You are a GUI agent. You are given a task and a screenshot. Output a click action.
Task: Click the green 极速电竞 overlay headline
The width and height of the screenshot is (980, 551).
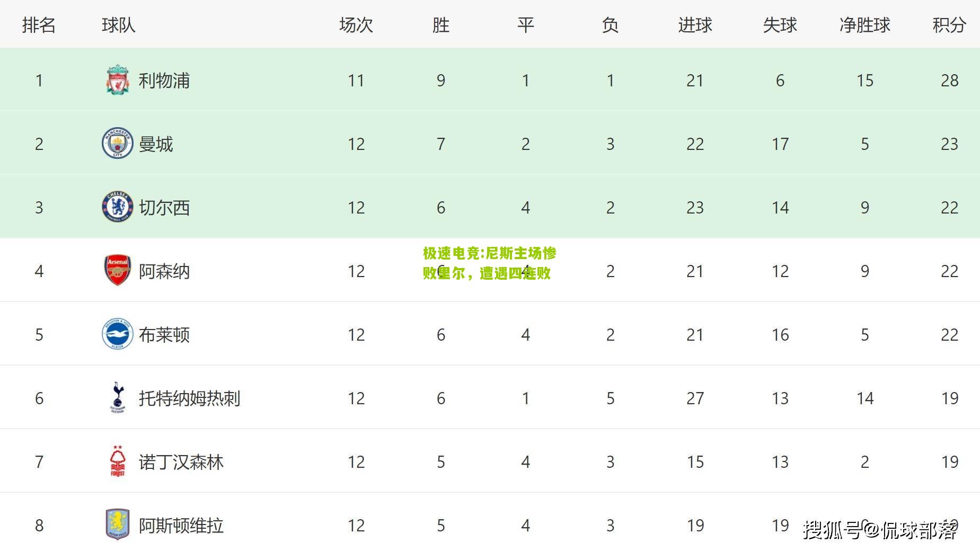[x=489, y=263]
